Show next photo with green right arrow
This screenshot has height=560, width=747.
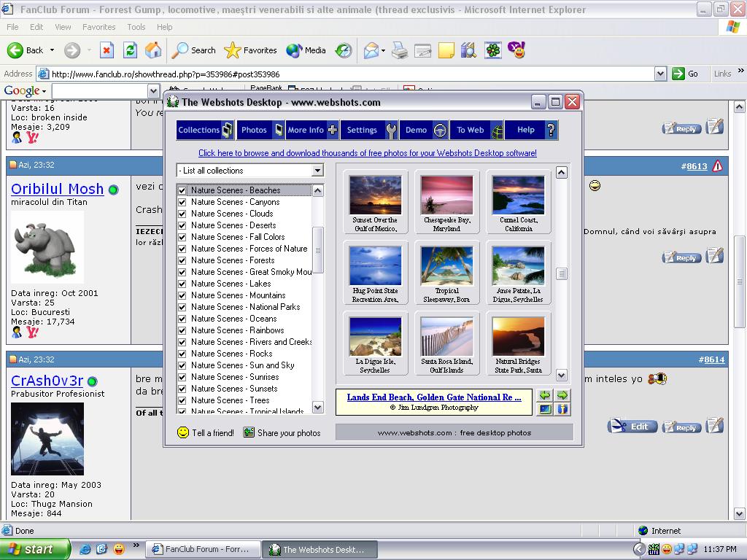(562, 395)
